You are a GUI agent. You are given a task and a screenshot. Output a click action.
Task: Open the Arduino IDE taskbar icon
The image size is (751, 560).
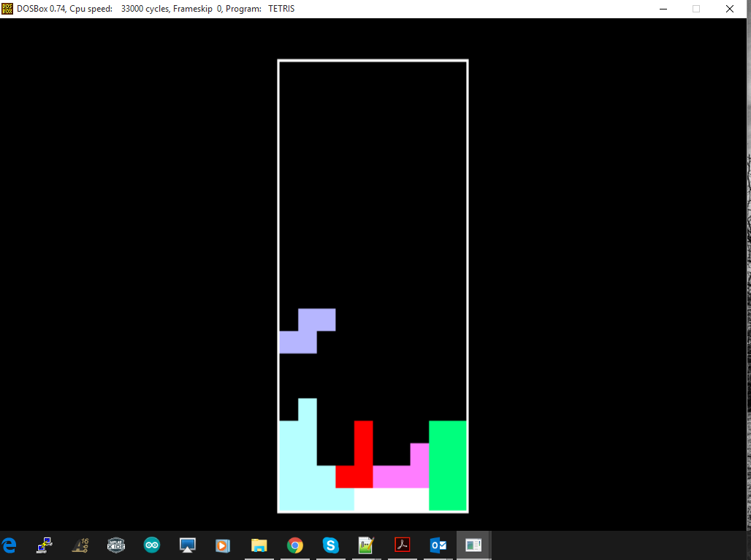click(x=152, y=545)
